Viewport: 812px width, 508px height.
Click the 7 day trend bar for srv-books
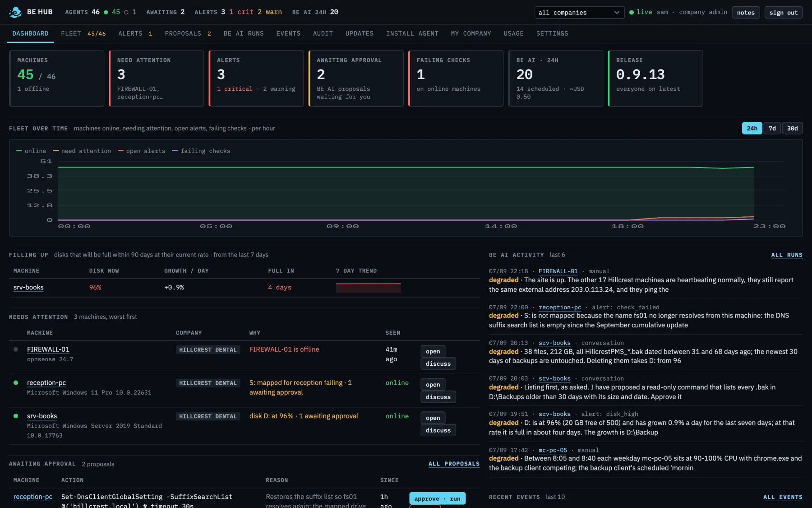tap(368, 288)
